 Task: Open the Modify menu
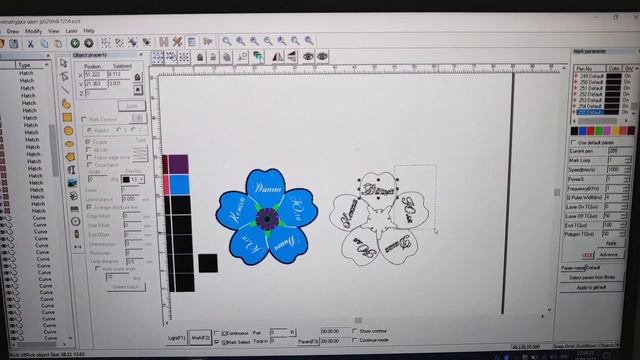coord(33,31)
